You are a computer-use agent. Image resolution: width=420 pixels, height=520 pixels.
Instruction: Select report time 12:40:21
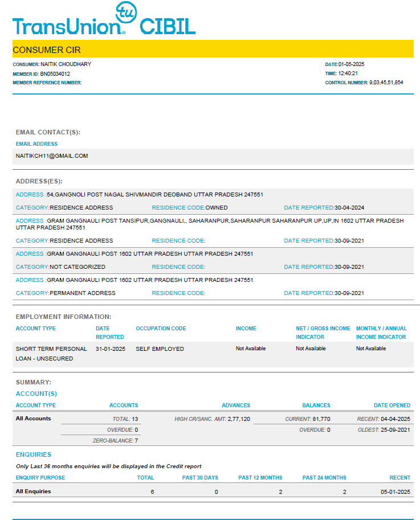click(x=348, y=73)
